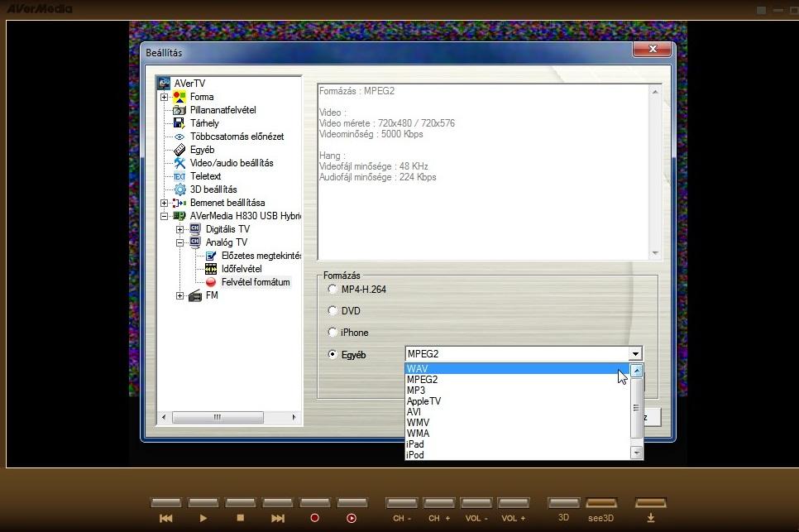Raise volume with the VOL + control
The image size is (799, 532).
point(513,518)
